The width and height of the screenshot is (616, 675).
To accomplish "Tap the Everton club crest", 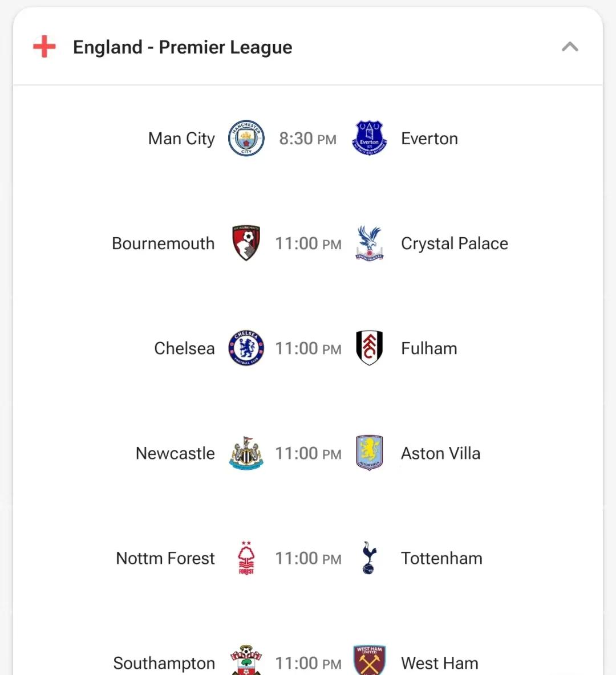I will coord(369,139).
